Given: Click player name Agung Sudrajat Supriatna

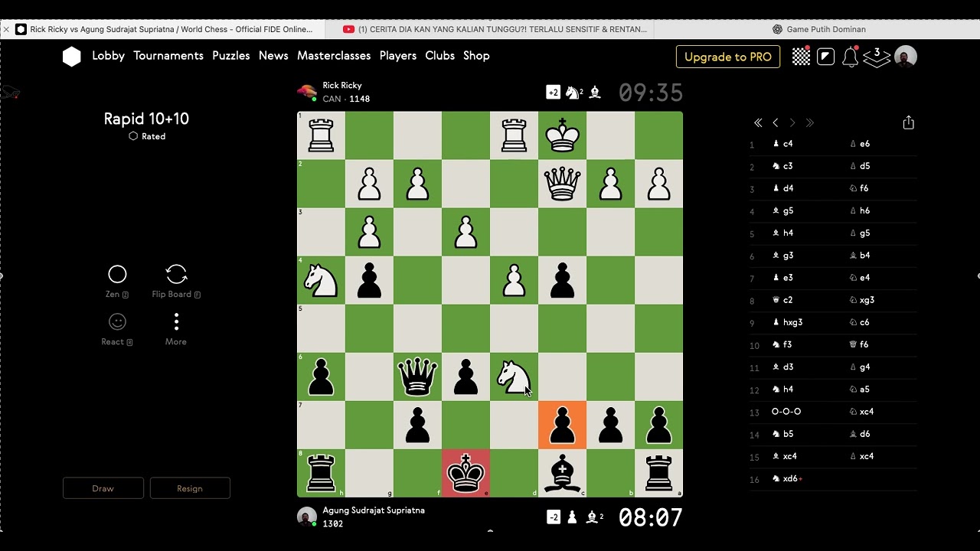Looking at the screenshot, I should point(374,510).
